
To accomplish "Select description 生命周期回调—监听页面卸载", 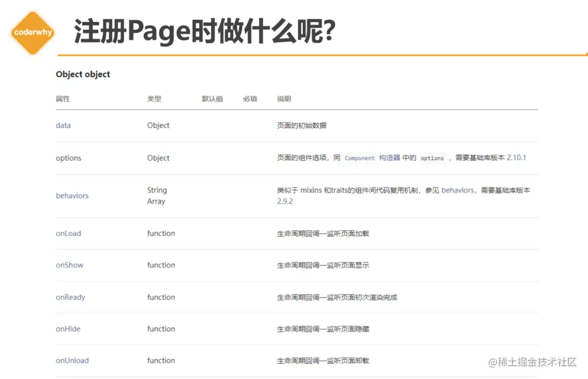I will [x=323, y=361].
